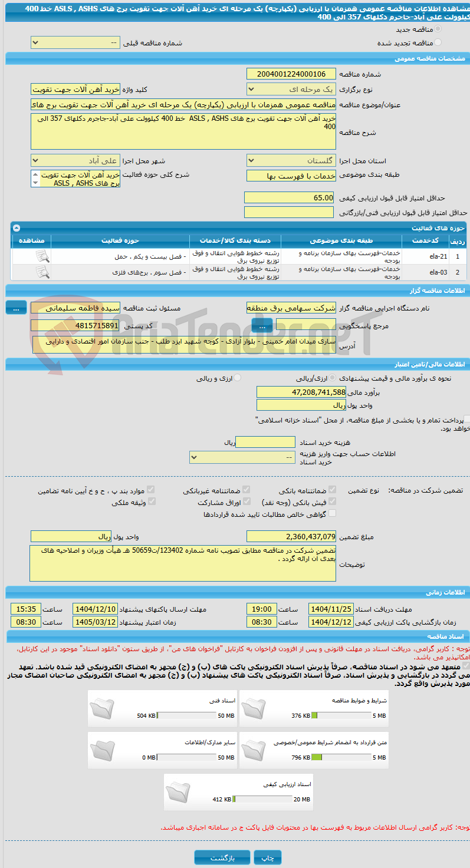Viewport: 470px width, 868px height.
Task: Click the فصل سوم . برج‌های فلزی cell
Action: [x=120, y=272]
